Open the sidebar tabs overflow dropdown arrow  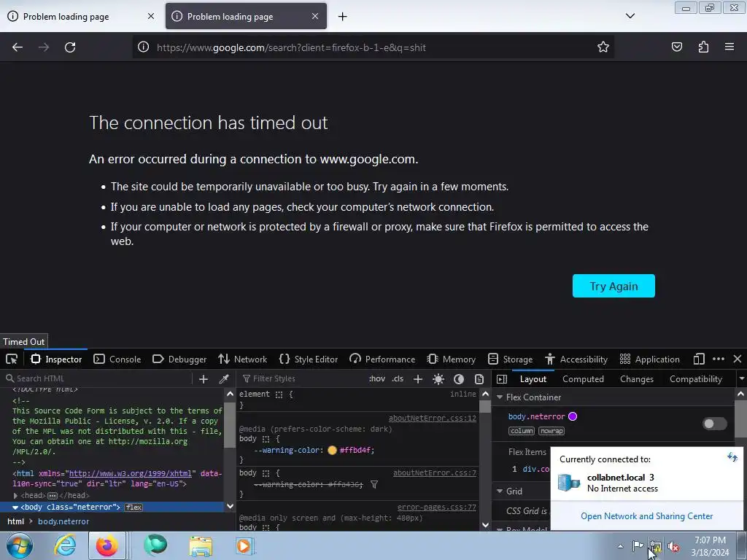741,379
